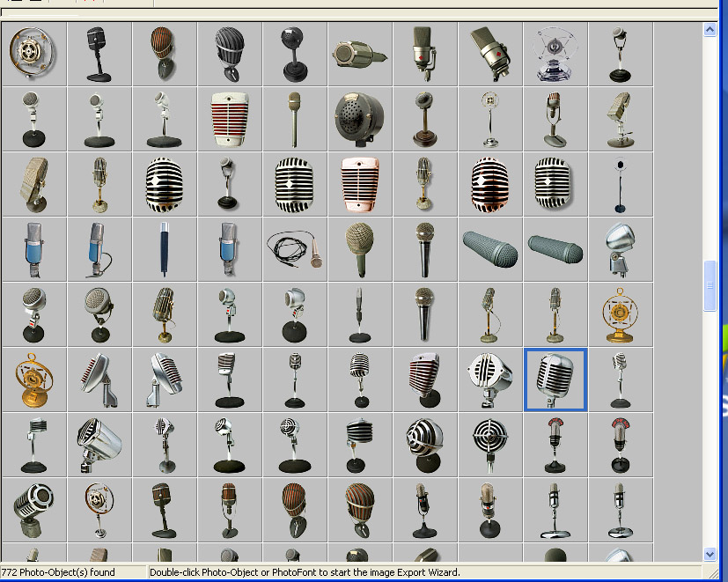Click the '772 Photo-Object(s) found' status text
Screen dimensions: 728x582
[x=58, y=572]
